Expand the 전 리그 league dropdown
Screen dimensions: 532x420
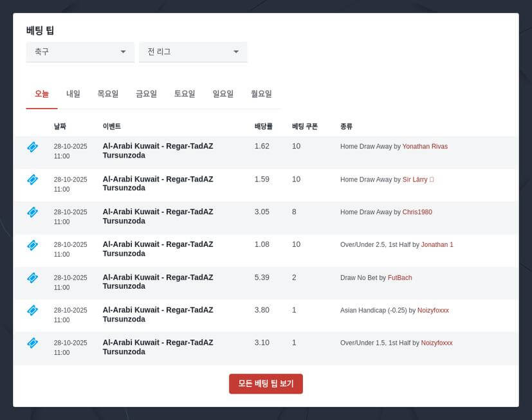192,51
